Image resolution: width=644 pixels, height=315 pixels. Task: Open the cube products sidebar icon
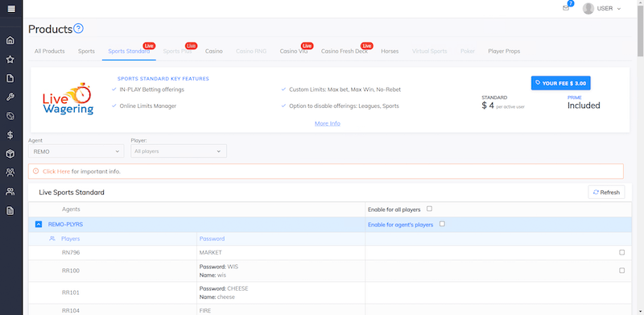(x=10, y=154)
